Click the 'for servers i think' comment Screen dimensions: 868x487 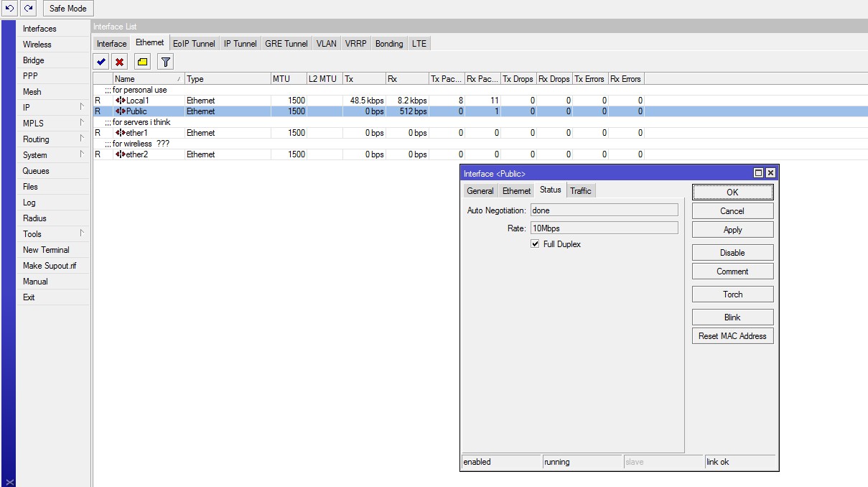[x=141, y=122]
